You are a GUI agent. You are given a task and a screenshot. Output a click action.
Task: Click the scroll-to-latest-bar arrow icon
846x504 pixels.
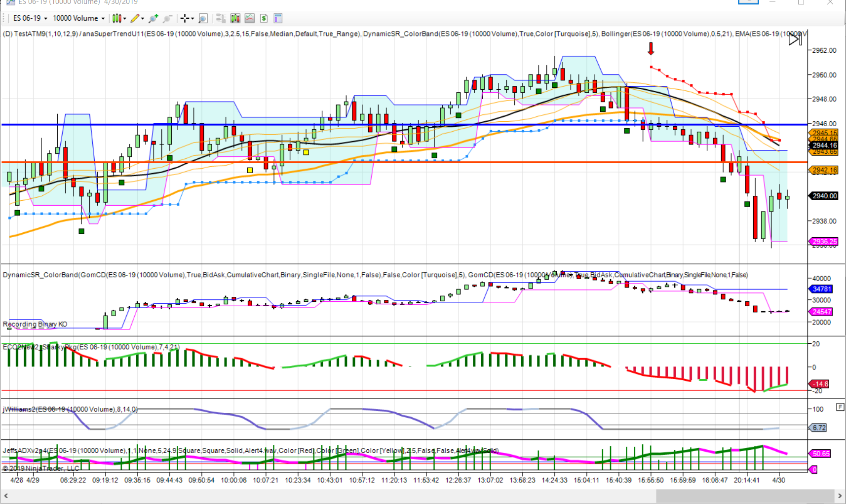[x=795, y=39]
